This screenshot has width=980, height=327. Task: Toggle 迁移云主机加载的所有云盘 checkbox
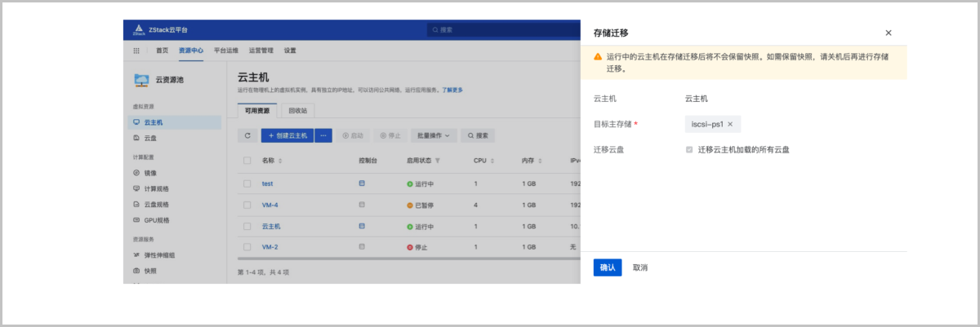[x=689, y=150]
